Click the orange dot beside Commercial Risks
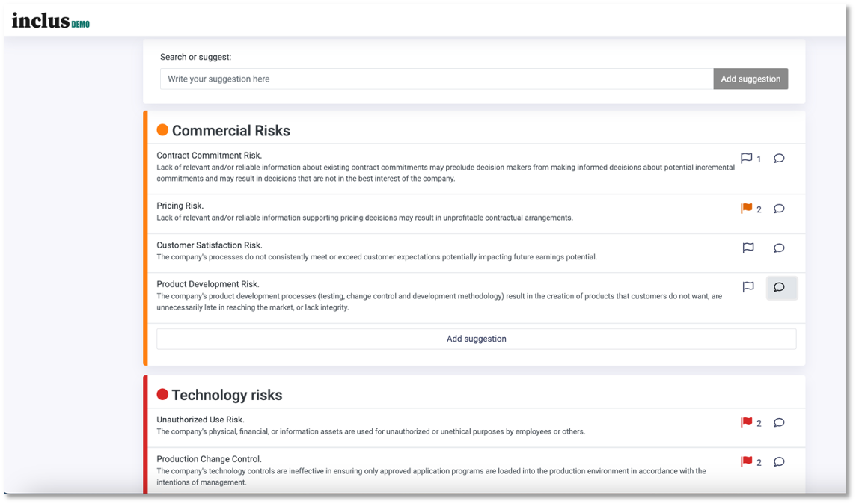 coord(162,129)
